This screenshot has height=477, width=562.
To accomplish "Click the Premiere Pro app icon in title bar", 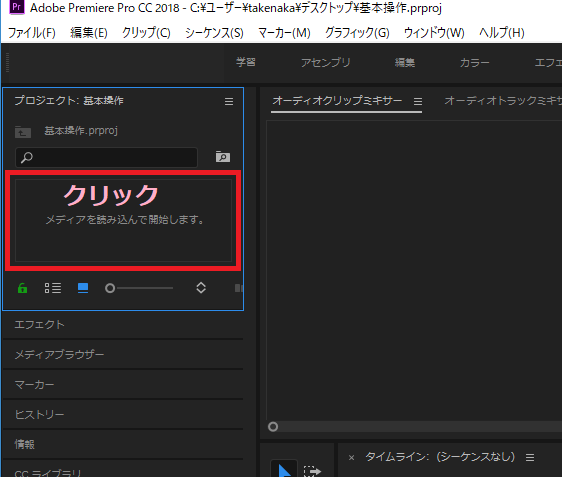I will point(16,7).
